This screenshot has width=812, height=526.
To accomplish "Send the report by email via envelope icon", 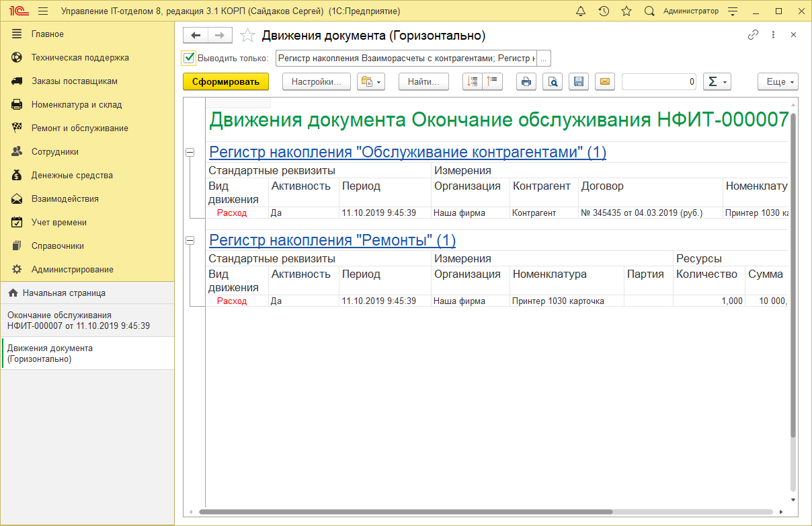I will [x=605, y=81].
